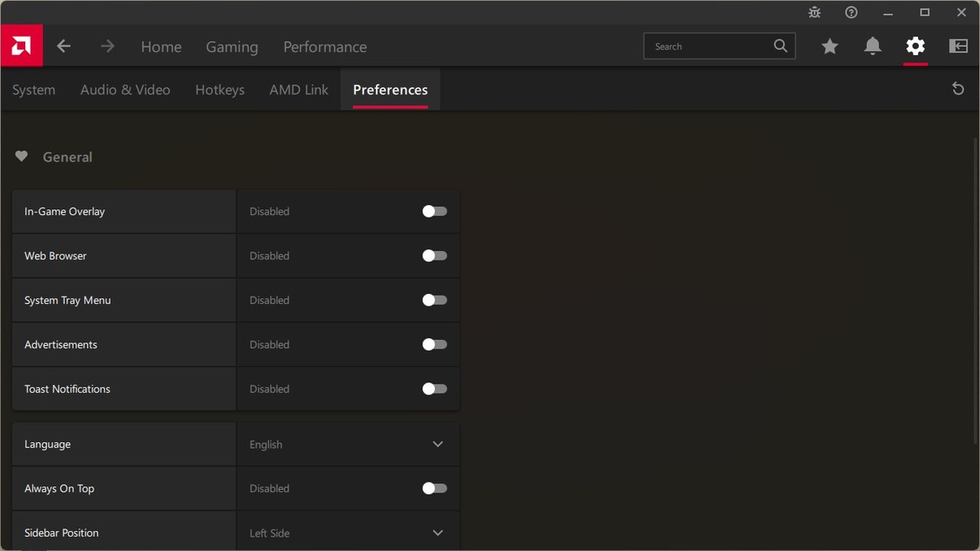Click the Advertisements label
Screen dimensions: 980x551
[x=60, y=344]
